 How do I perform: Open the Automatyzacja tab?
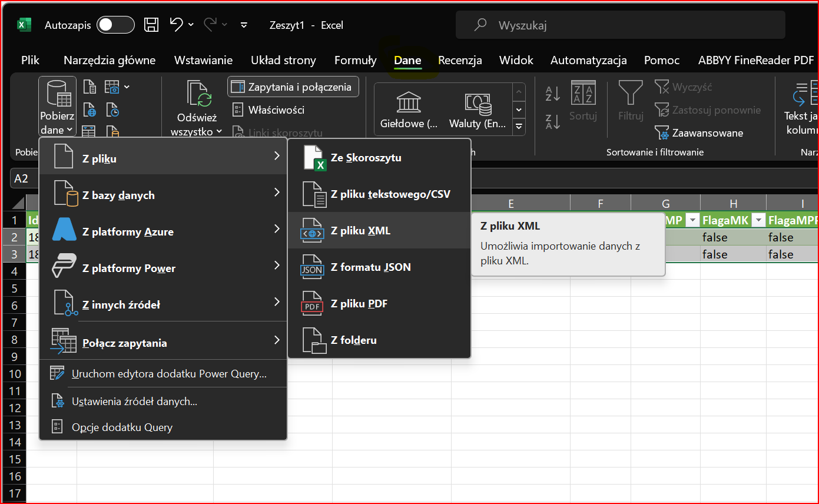click(588, 60)
